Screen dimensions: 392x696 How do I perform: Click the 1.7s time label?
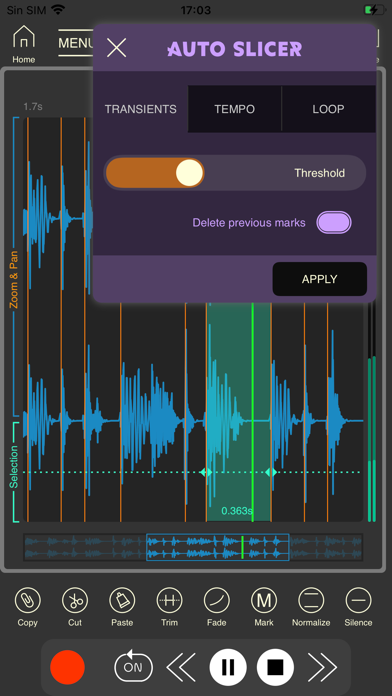(x=33, y=107)
